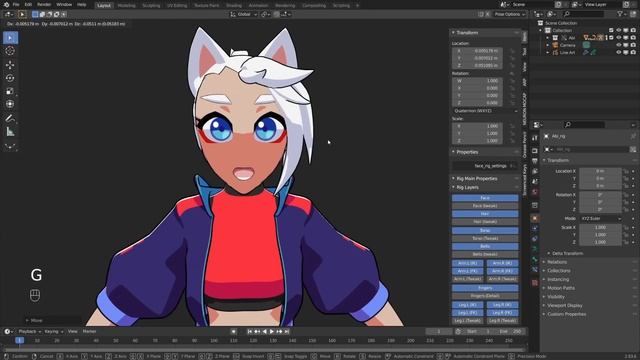Toggle render camera icon of Line Art row
The height and width of the screenshot is (360, 640).
pyautogui.click(x=633, y=52)
